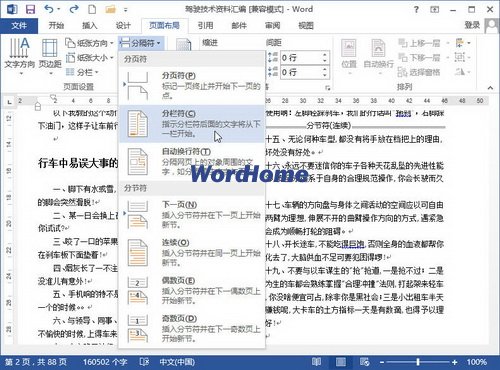The height and width of the screenshot is (370, 500).
Task: Switch to Read Mode view icon
Action: 316,362
